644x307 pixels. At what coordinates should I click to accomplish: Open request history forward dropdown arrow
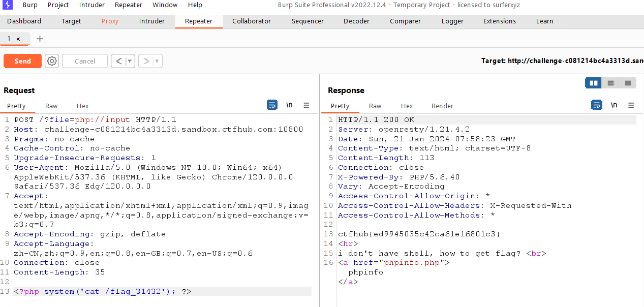click(158, 61)
